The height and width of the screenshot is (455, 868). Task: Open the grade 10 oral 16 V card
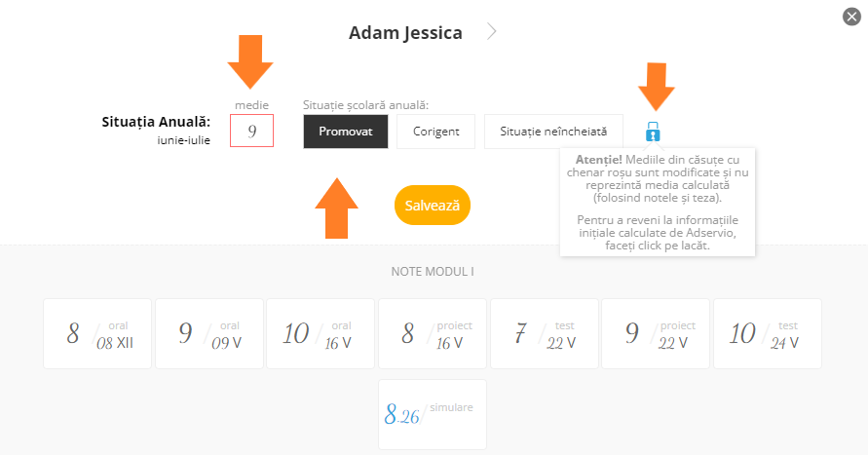click(321, 334)
